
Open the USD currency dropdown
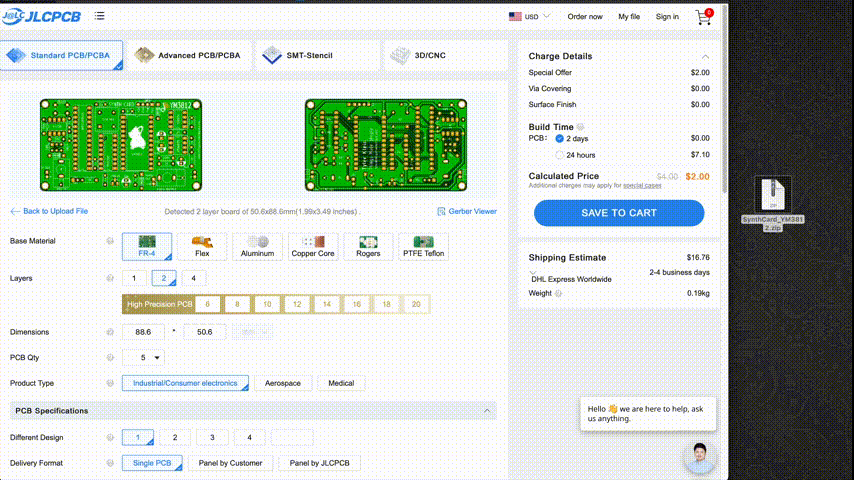click(537, 16)
